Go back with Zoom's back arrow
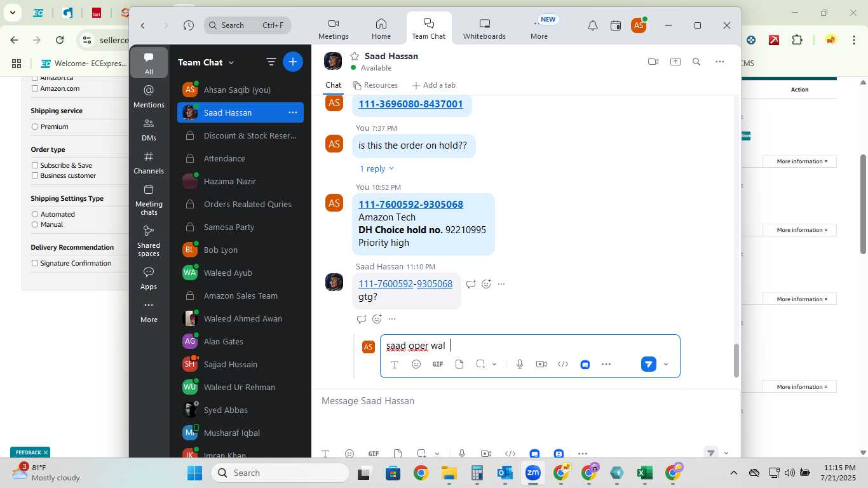 pyautogui.click(x=143, y=25)
